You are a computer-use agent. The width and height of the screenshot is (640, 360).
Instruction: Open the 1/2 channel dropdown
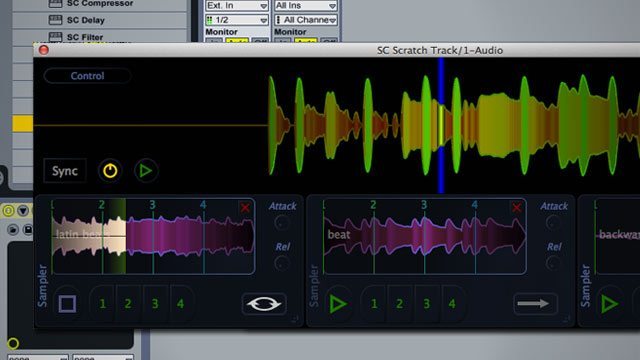[237, 20]
